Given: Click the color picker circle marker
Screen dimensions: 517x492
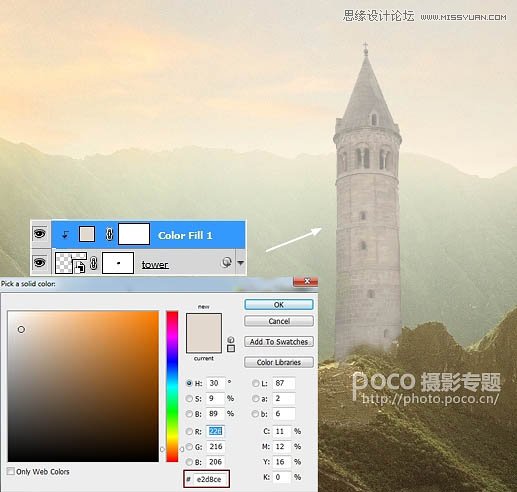Looking at the screenshot, I should 21,329.
